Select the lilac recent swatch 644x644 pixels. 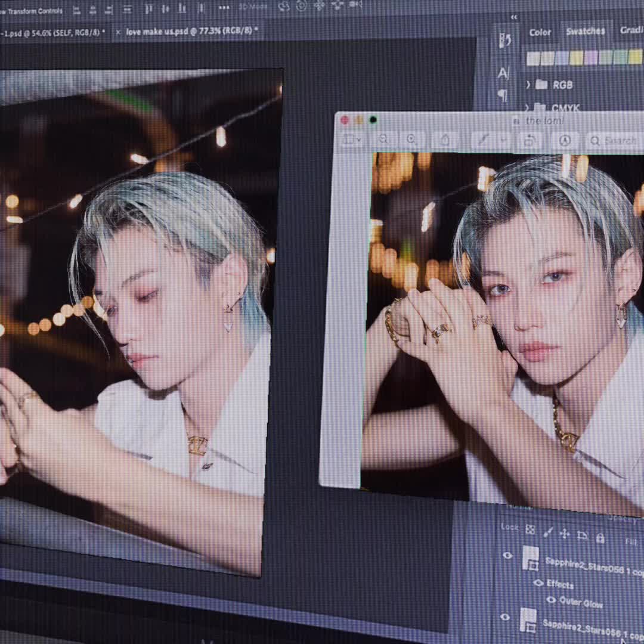click(x=590, y=57)
